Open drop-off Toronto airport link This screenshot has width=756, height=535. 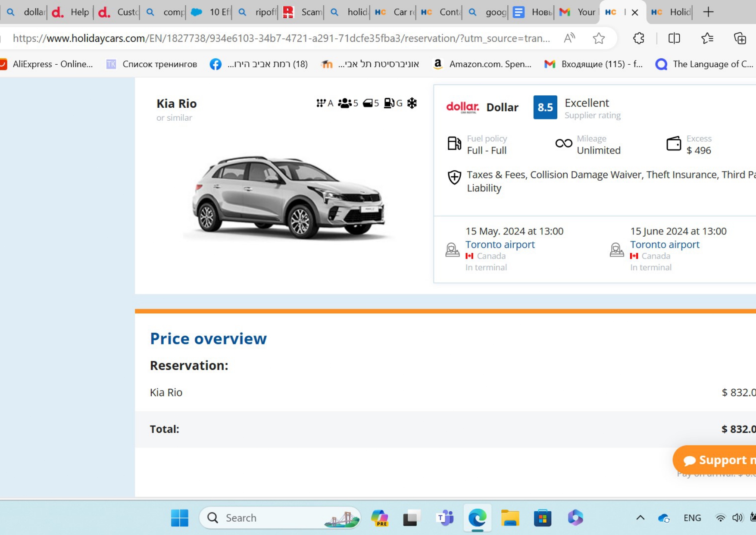[665, 244]
